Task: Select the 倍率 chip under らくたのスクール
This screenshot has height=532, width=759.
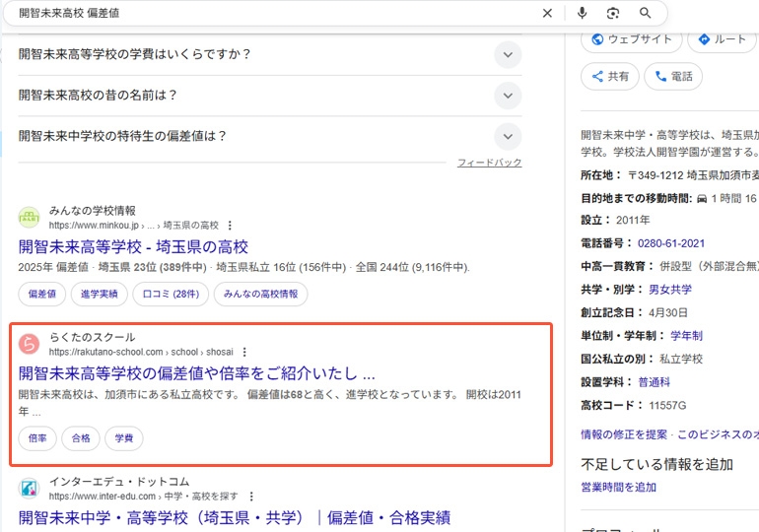Action: point(36,438)
